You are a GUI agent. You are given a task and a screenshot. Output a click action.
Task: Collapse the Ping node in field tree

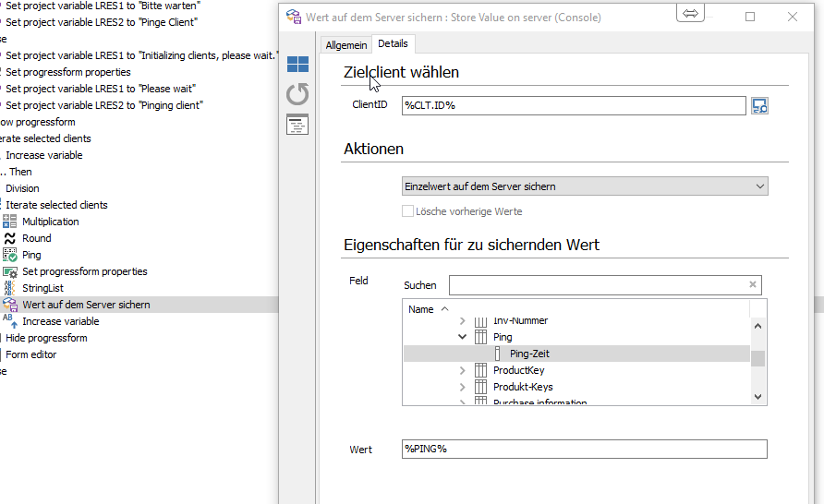(x=463, y=338)
